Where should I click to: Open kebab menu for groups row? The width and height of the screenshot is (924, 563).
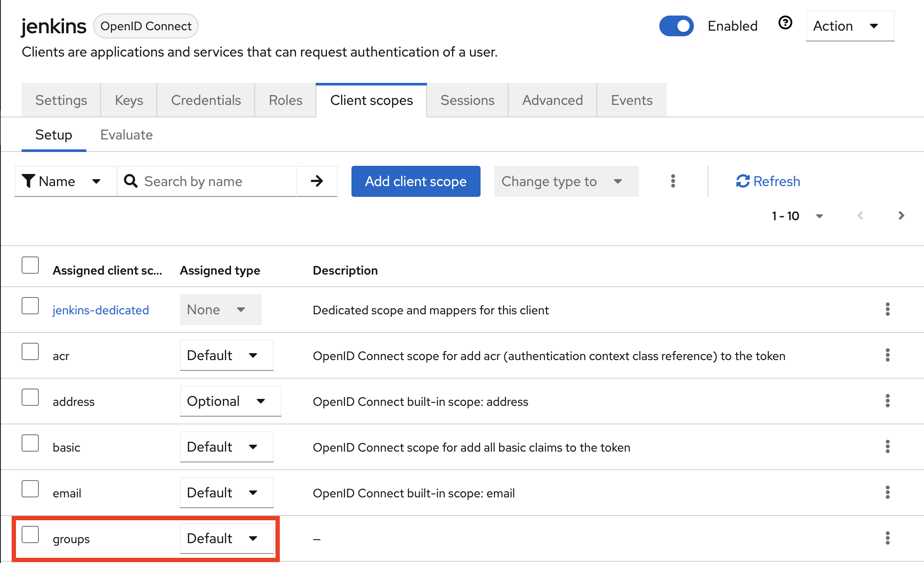point(887,538)
